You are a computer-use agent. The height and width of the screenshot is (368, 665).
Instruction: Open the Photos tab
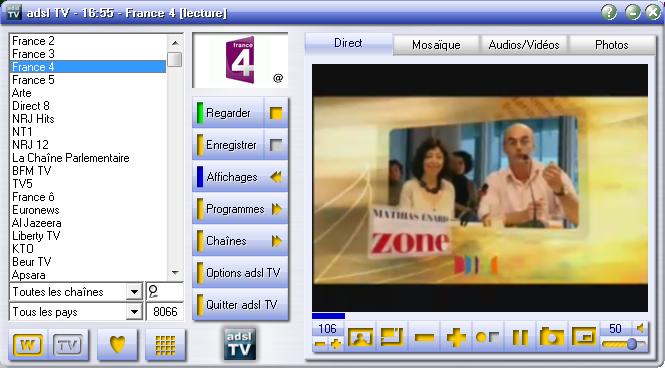(612, 45)
